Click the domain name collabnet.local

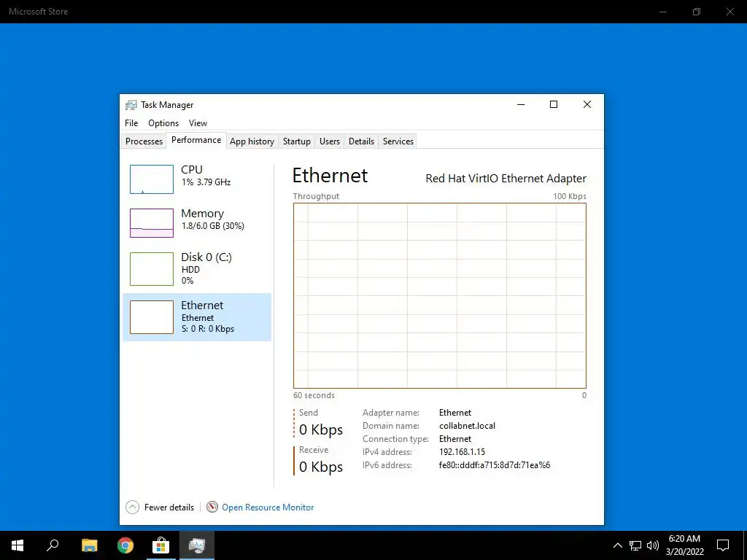[x=468, y=426]
